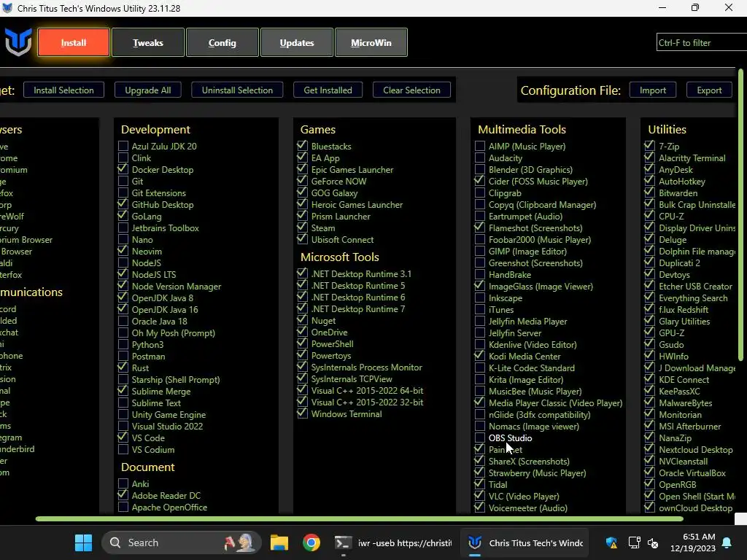The image size is (747, 560).
Task: Toggle the AnyDesk checkbox
Action: [649, 169]
